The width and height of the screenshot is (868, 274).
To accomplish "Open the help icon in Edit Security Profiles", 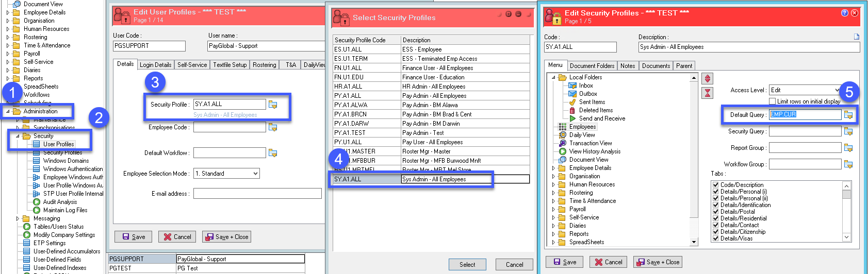I will pyautogui.click(x=845, y=13).
